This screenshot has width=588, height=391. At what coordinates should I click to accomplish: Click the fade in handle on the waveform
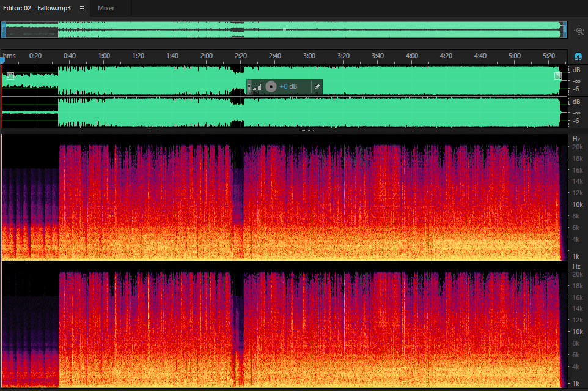pos(10,76)
